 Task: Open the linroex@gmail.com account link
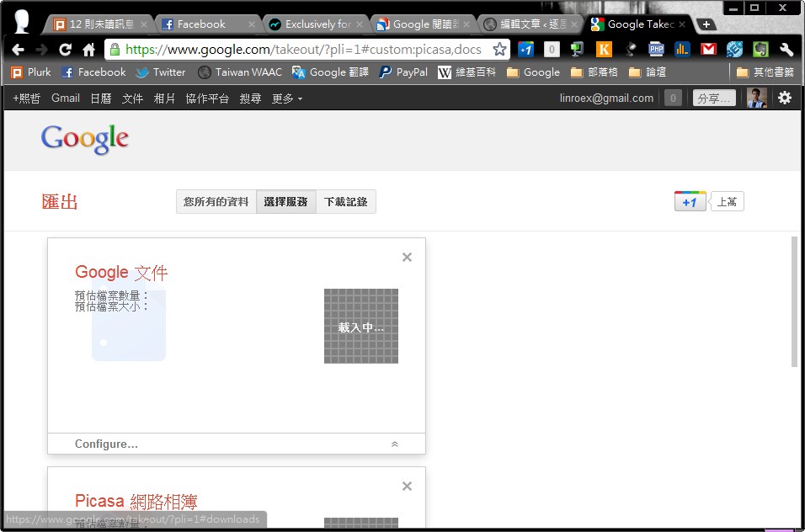coord(606,98)
